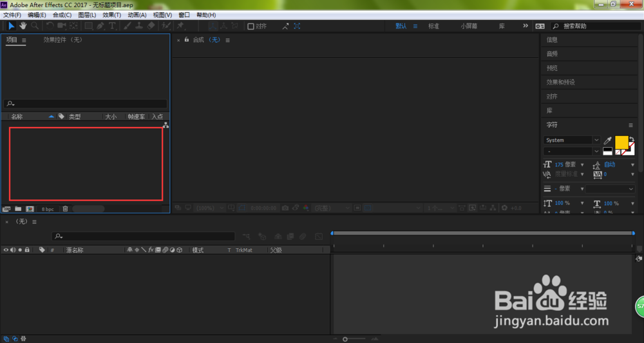This screenshot has width=644, height=343.
Task: Switch to the 效果控件 panel tab
Action: click(x=64, y=40)
